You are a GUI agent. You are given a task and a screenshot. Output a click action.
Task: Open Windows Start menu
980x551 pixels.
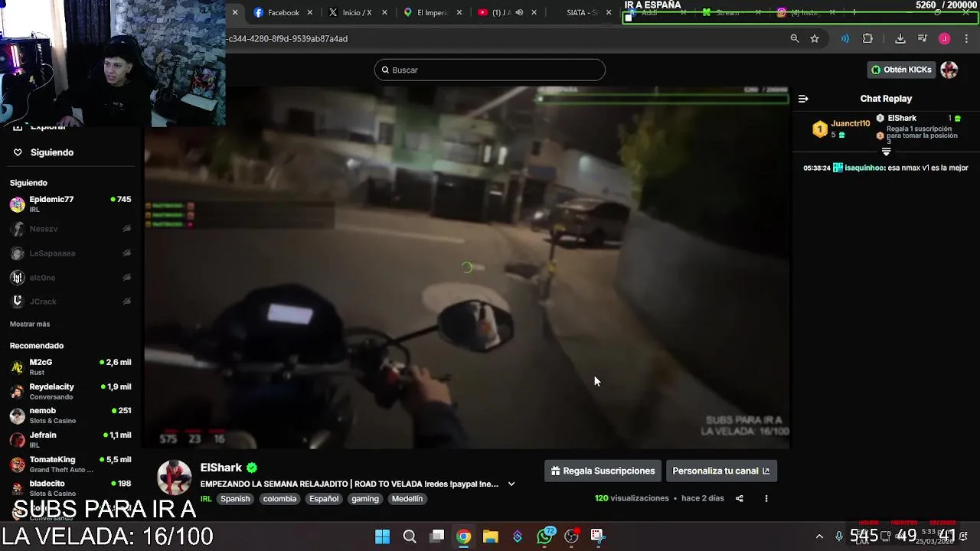coord(382,536)
